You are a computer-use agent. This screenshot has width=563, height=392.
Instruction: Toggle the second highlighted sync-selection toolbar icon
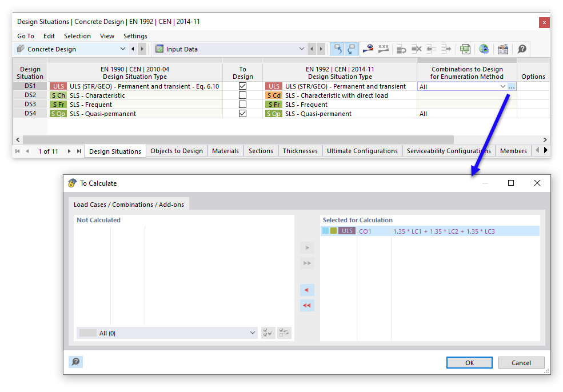click(352, 49)
